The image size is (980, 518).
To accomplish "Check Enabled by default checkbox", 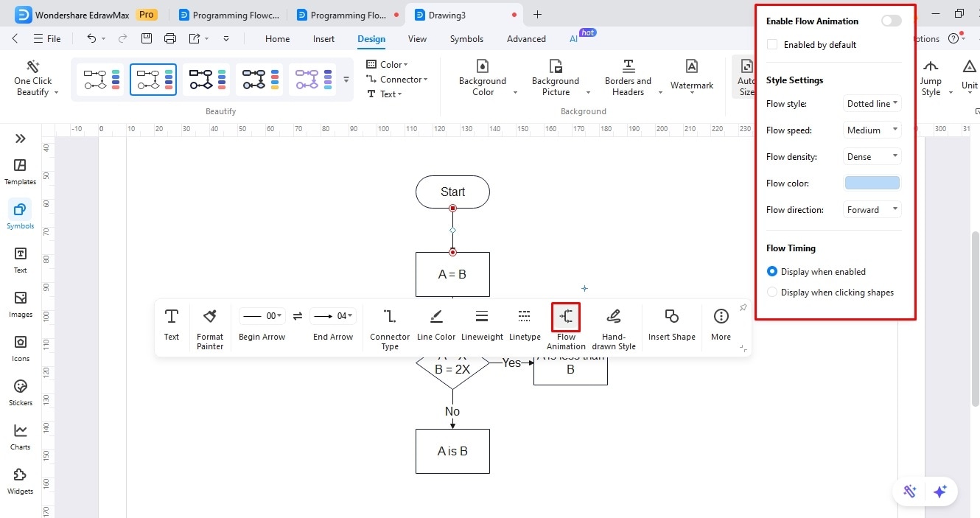I will [x=772, y=44].
